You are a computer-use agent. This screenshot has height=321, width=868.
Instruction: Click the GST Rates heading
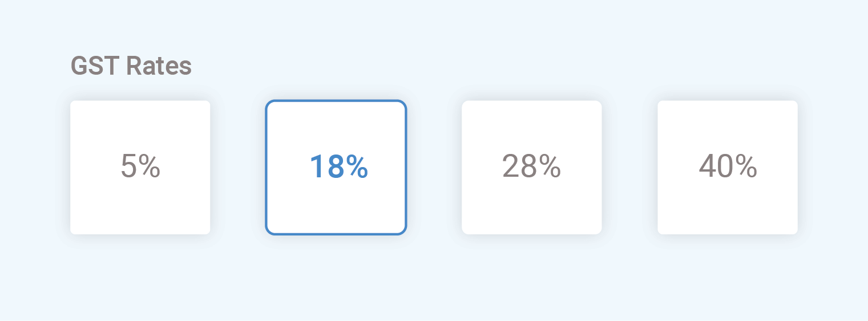pos(131,66)
